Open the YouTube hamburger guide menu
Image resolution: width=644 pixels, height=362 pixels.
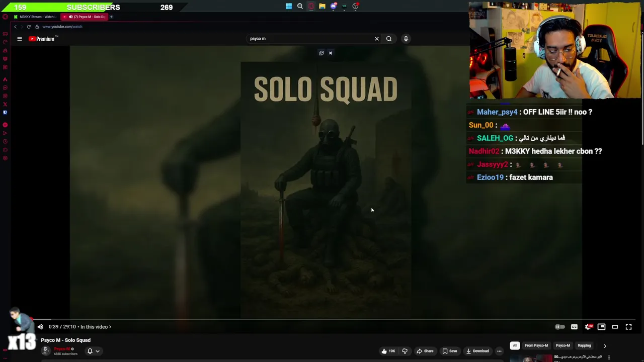[20, 39]
